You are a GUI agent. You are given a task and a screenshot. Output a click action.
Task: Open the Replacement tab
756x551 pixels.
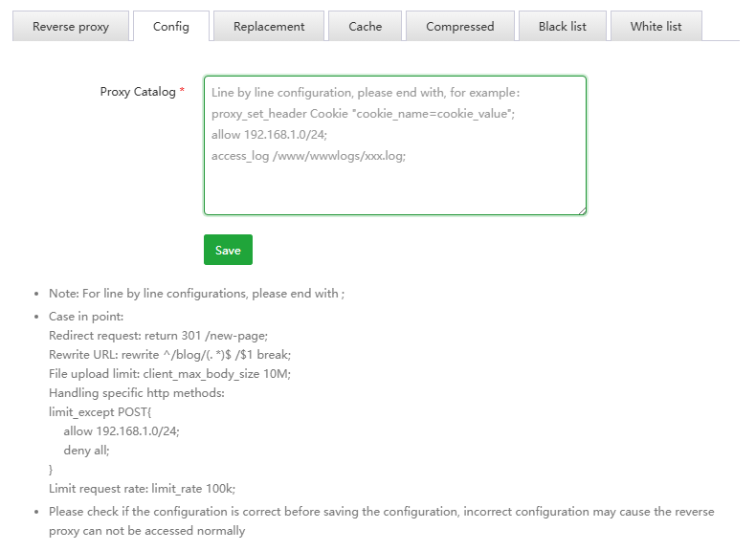[x=269, y=27]
